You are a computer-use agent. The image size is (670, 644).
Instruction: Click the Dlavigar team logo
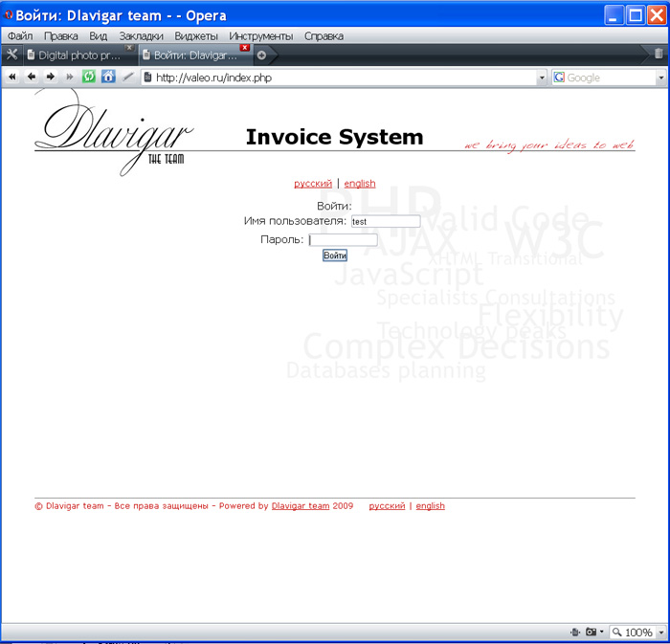coord(114,132)
